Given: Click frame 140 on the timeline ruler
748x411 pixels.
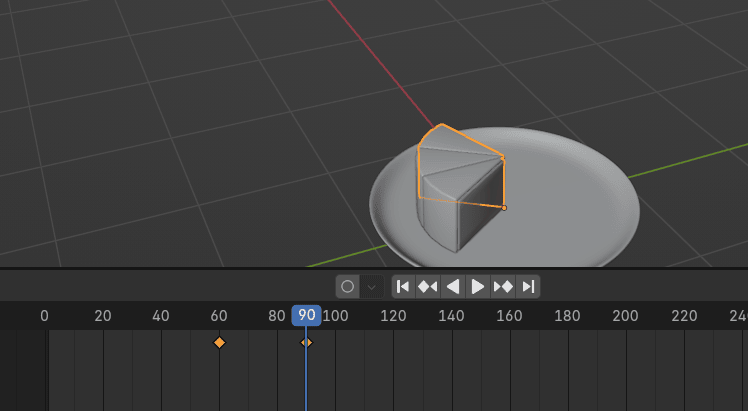Looking at the screenshot, I should click(451, 316).
